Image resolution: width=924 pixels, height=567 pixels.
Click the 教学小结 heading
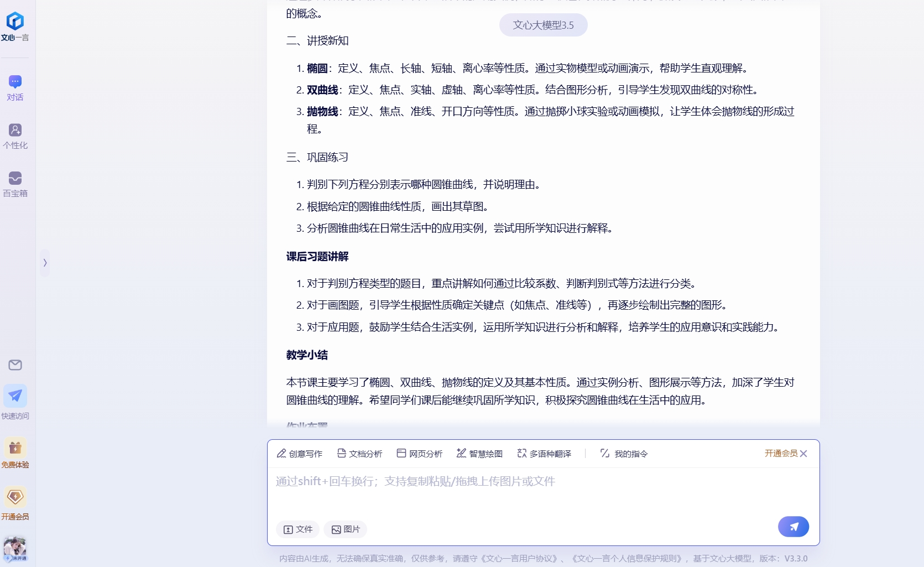tap(307, 355)
